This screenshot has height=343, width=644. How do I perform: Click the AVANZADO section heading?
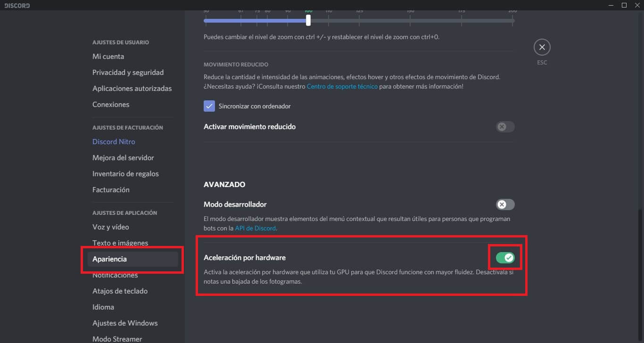[224, 184]
